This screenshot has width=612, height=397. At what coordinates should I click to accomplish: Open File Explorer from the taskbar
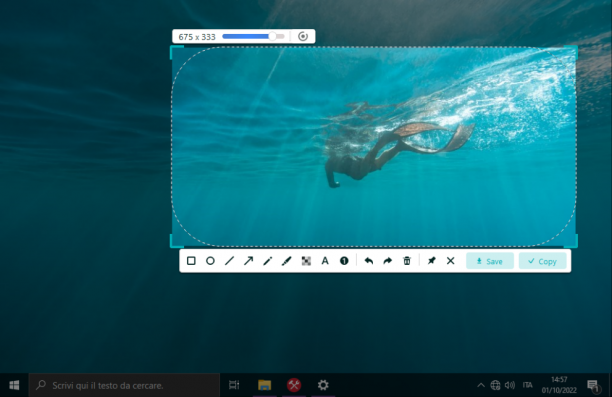click(265, 385)
